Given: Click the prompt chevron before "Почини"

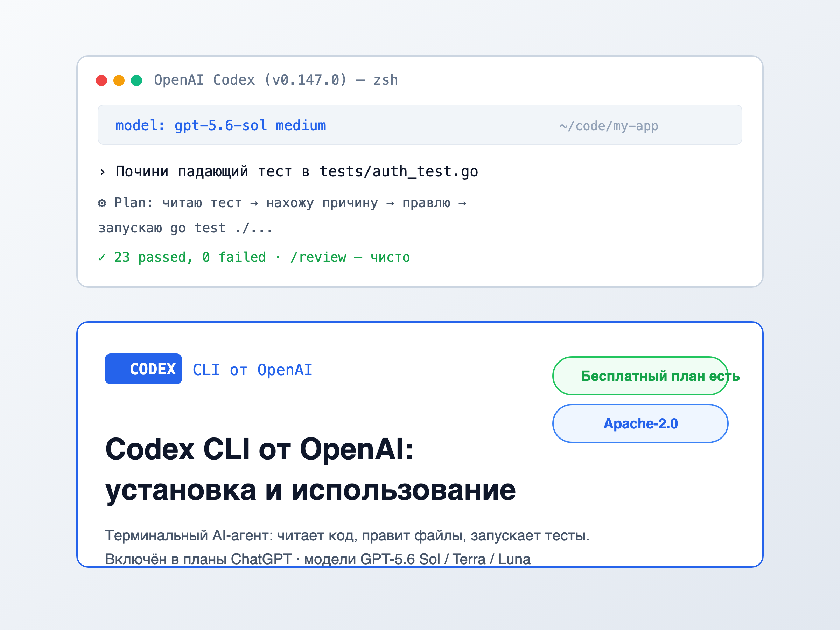Looking at the screenshot, I should tap(102, 172).
